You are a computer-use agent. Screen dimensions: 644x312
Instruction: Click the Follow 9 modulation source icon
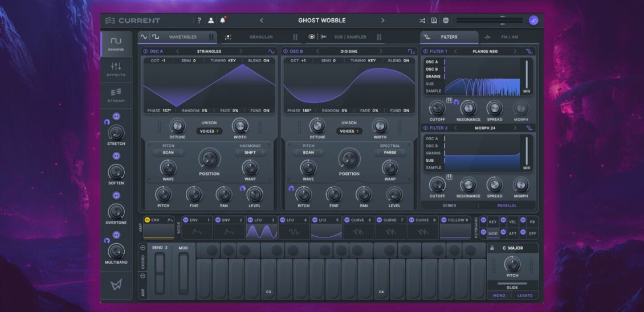pyautogui.click(x=443, y=220)
